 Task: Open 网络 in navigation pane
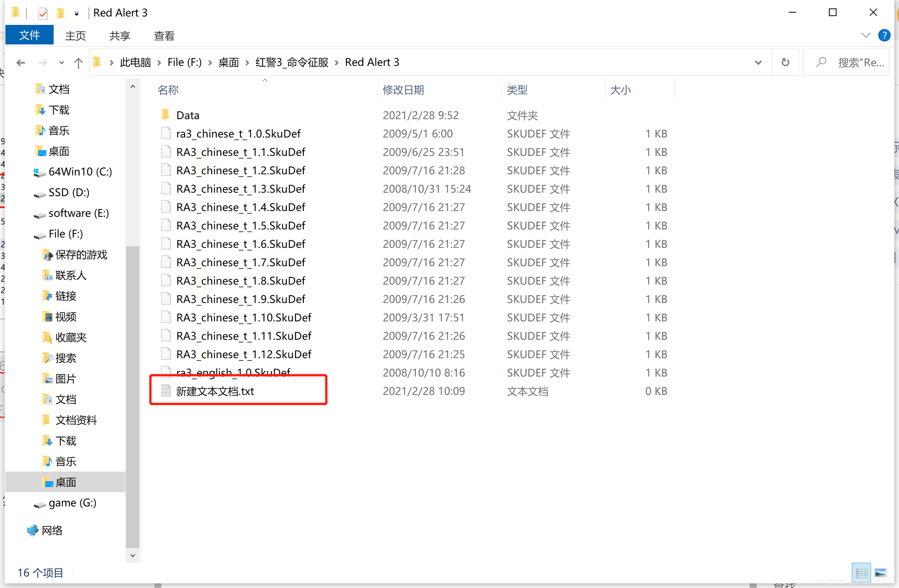(x=52, y=530)
